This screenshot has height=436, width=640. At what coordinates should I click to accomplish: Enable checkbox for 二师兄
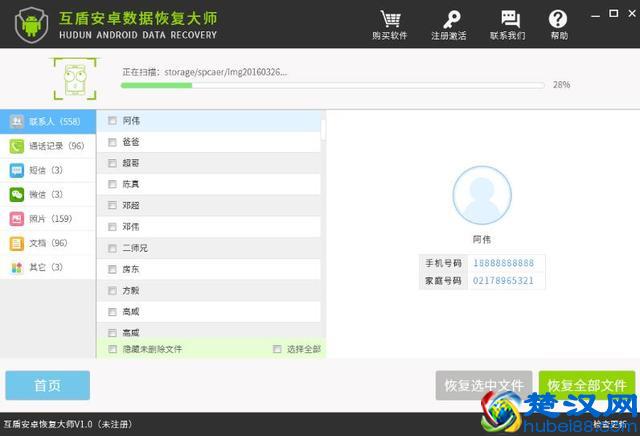pos(112,248)
